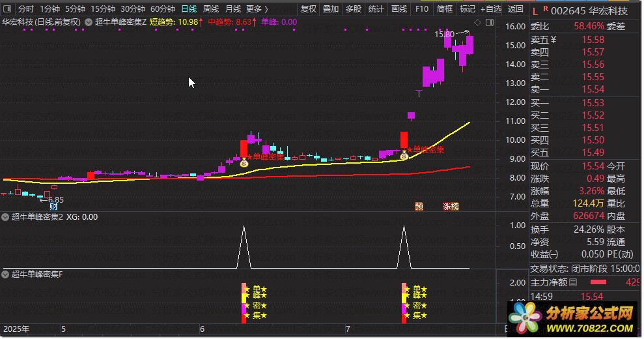Collapse the 超牛单峰密集Z indicator dropdown
644x339 pixels.
coord(89,22)
